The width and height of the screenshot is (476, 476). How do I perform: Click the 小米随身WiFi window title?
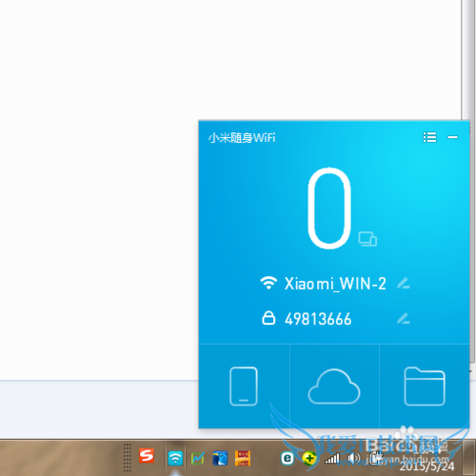coord(242,138)
